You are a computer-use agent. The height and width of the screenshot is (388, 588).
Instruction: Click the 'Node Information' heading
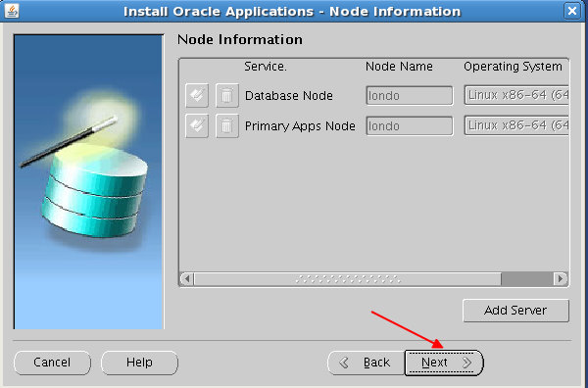coord(240,39)
